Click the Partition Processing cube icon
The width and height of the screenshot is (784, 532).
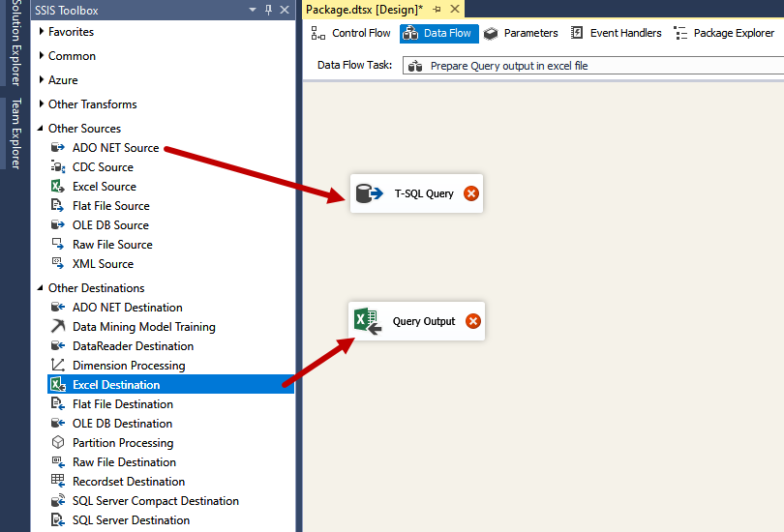(58, 442)
